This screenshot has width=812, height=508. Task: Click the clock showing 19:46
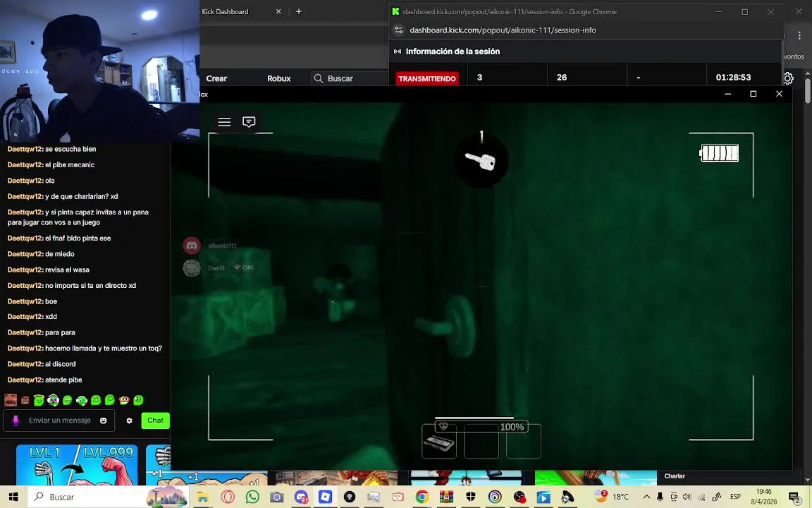pos(764,491)
